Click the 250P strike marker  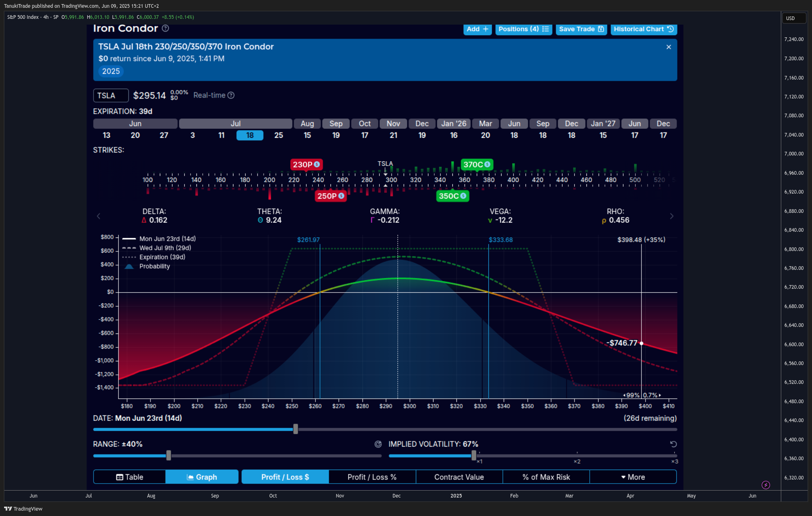(x=331, y=196)
